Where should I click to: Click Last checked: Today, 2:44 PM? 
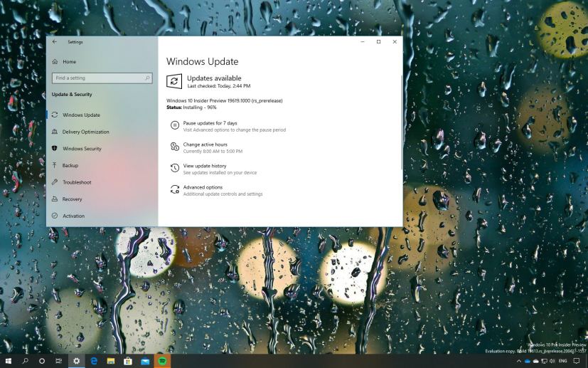(x=218, y=86)
